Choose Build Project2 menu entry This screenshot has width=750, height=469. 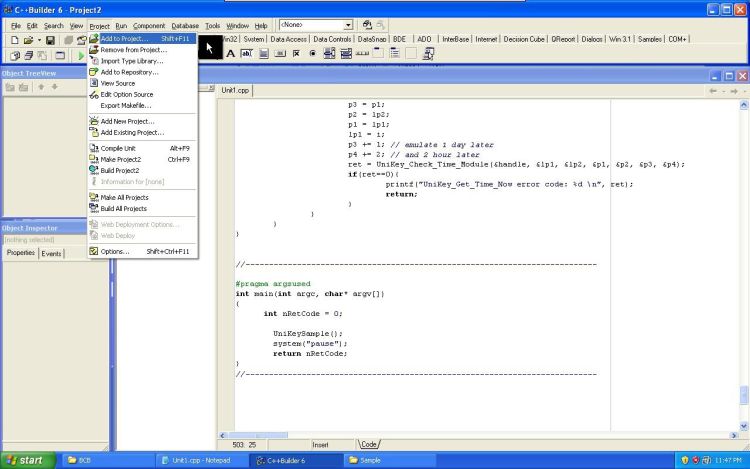pyautogui.click(x=143, y=171)
